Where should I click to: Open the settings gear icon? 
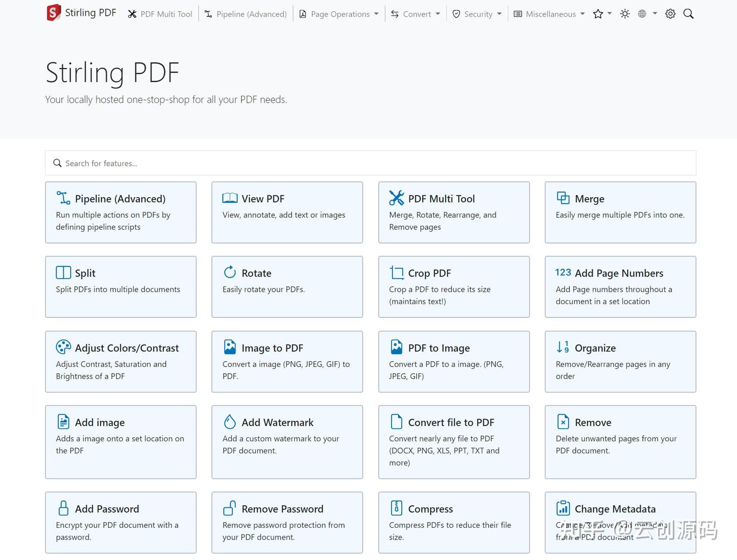click(x=670, y=14)
